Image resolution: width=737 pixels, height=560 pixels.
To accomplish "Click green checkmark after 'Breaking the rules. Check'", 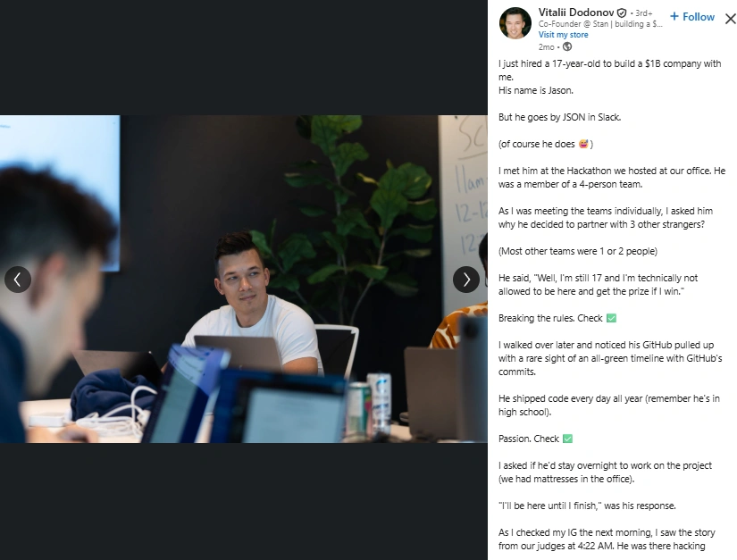I will [611, 318].
